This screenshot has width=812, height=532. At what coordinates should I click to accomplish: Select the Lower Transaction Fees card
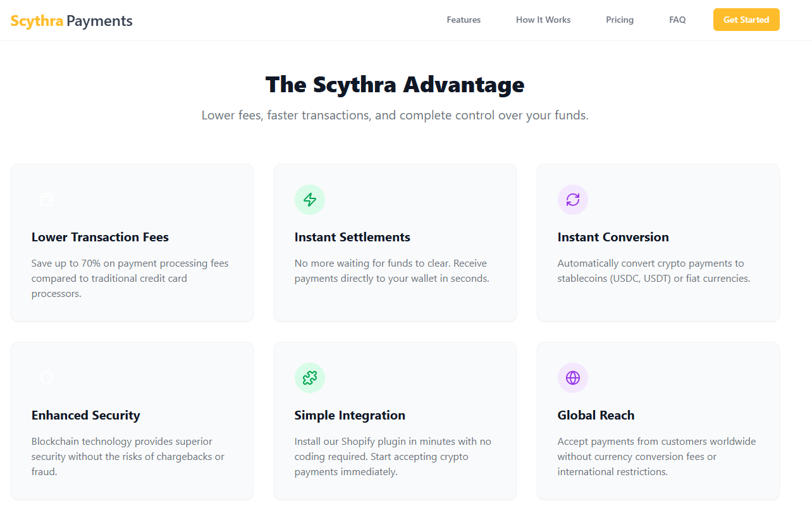coord(132,242)
